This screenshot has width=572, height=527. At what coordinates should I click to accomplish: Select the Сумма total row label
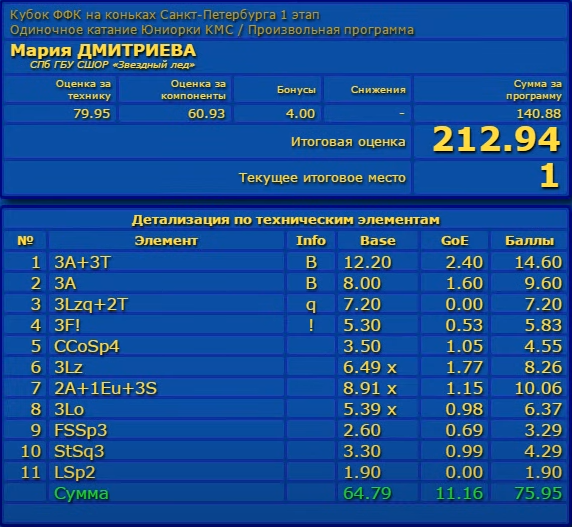pos(81,493)
